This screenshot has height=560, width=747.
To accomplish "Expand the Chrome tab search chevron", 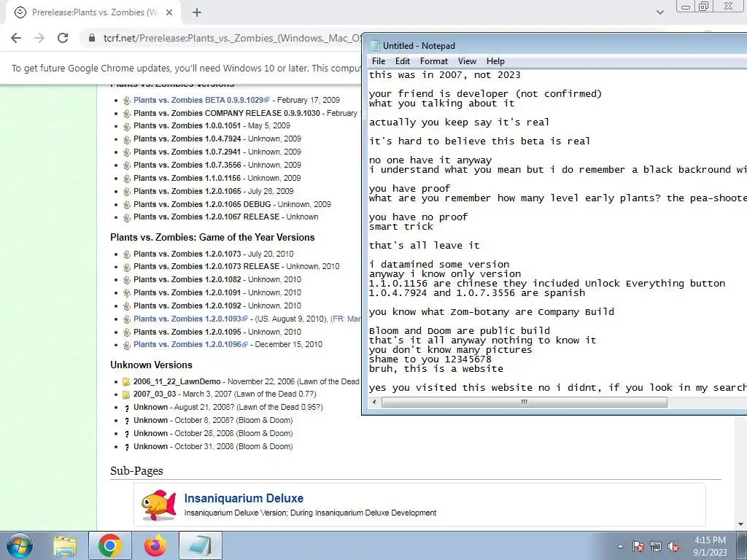I will point(659,12).
